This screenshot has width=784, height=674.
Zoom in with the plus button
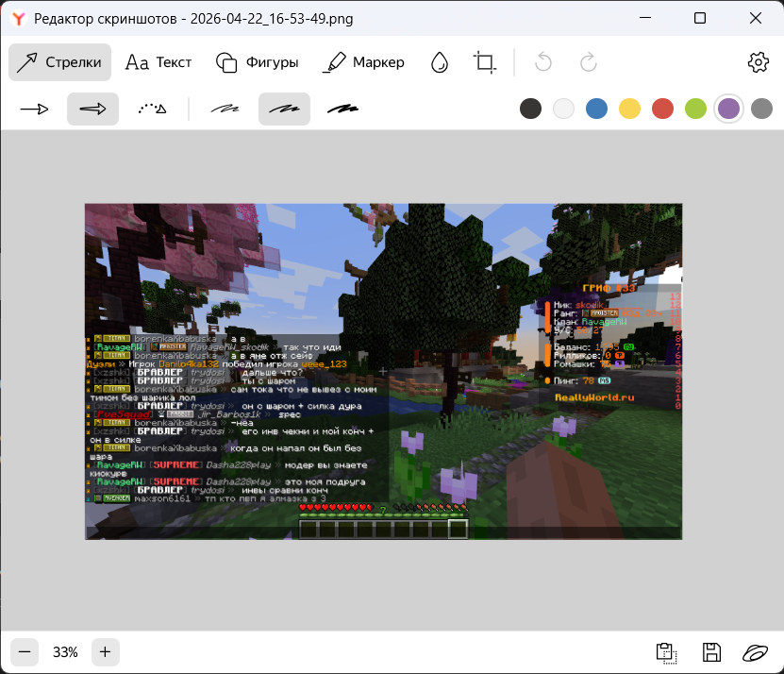tap(105, 651)
